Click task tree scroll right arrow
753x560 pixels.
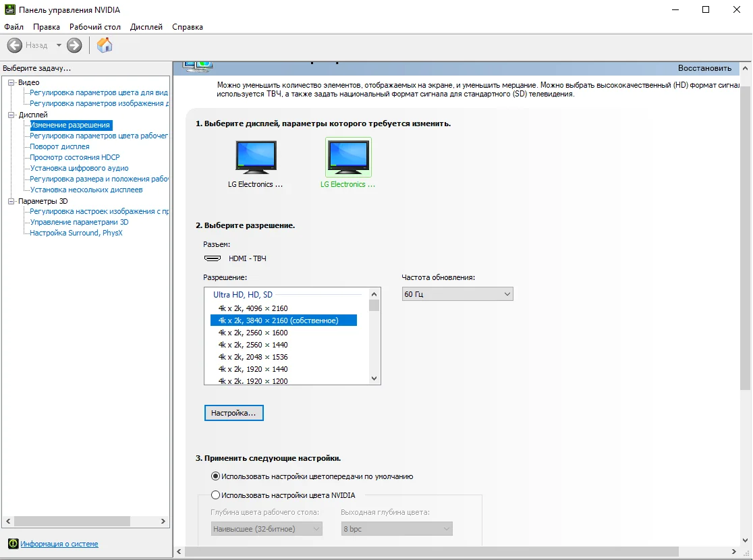[163, 521]
